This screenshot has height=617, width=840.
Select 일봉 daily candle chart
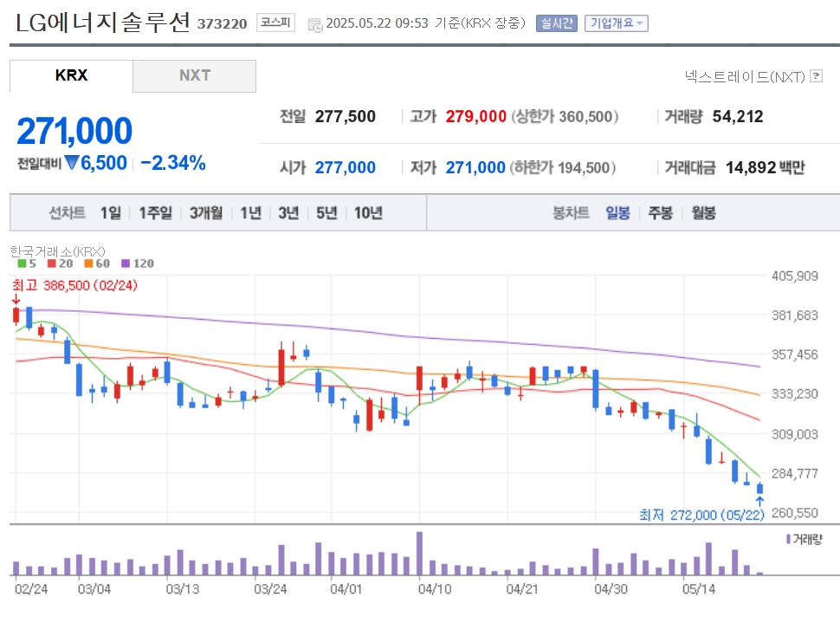(x=617, y=213)
